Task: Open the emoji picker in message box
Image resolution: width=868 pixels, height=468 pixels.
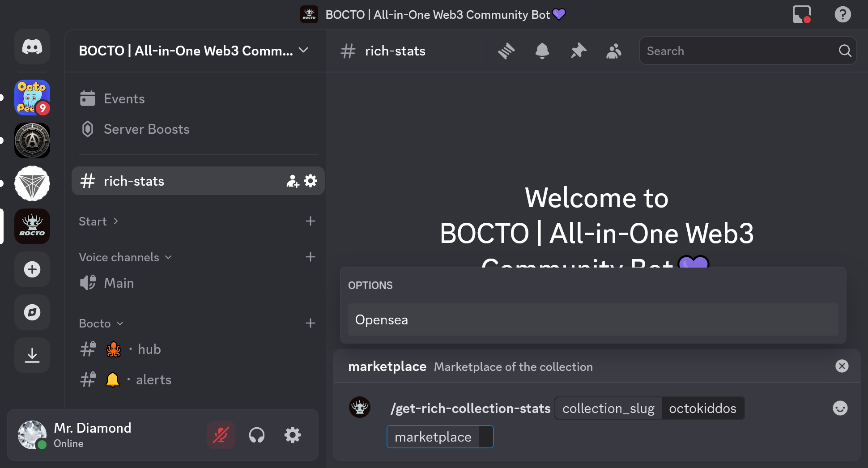Action: click(840, 408)
